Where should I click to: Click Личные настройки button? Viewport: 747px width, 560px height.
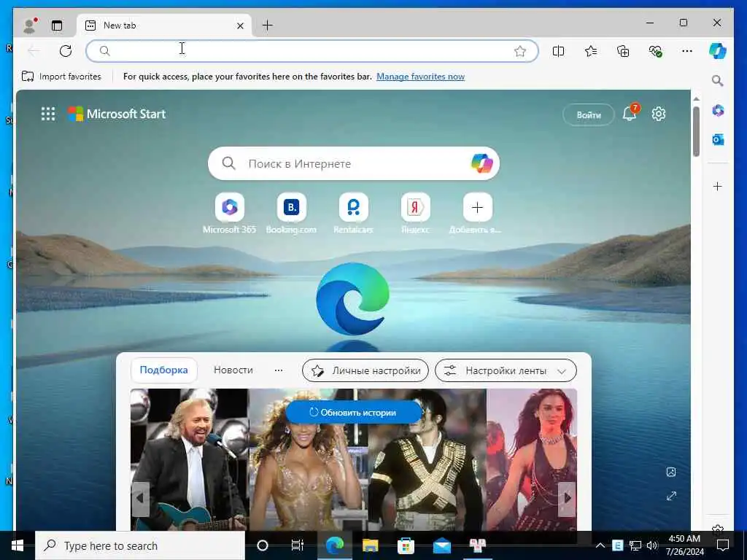(x=365, y=370)
